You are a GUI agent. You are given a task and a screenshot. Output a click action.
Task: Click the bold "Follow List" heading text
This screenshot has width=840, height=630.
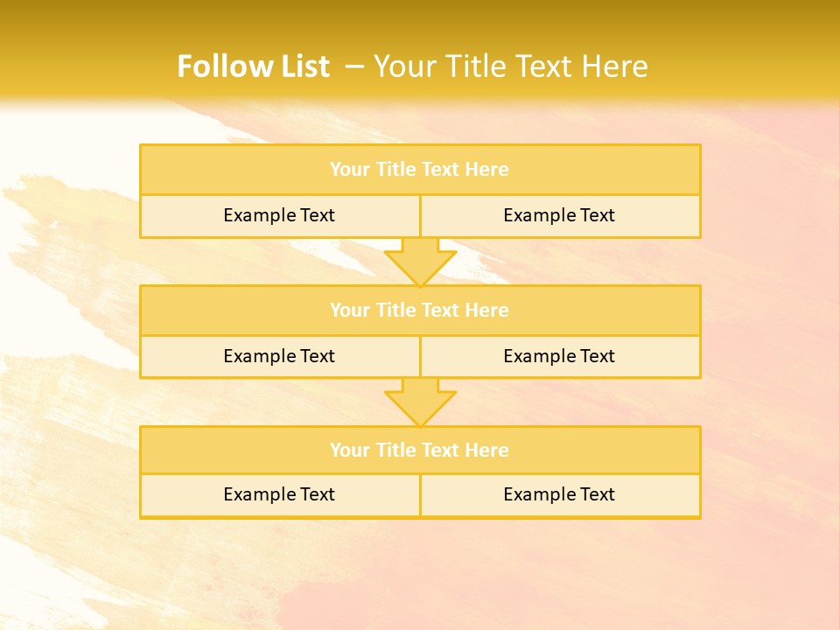click(253, 66)
